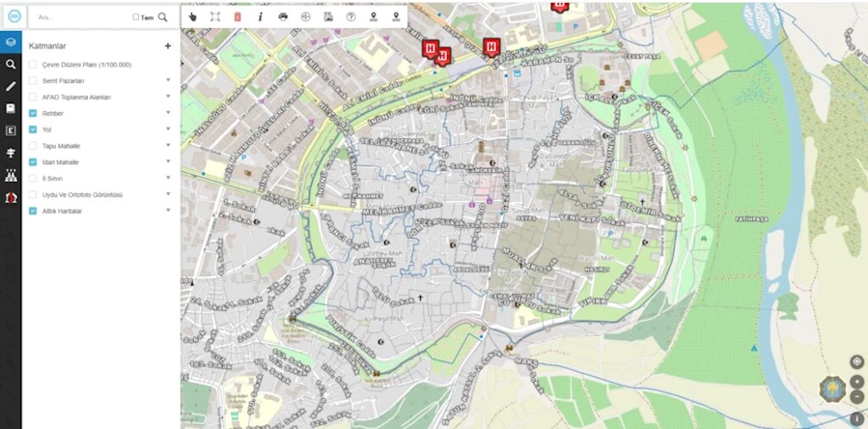Viewport: 868px width, 429px height.
Task: Select the pan hand tool
Action: click(193, 16)
